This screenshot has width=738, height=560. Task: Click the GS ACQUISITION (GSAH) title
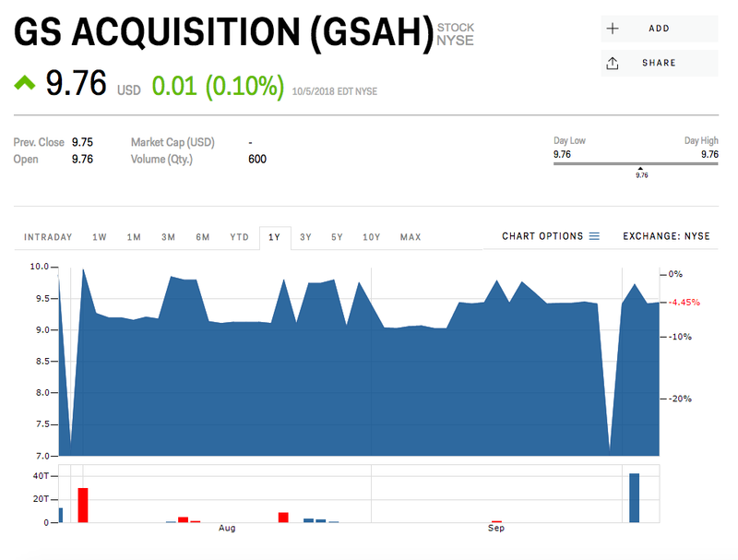pyautogui.click(x=221, y=30)
